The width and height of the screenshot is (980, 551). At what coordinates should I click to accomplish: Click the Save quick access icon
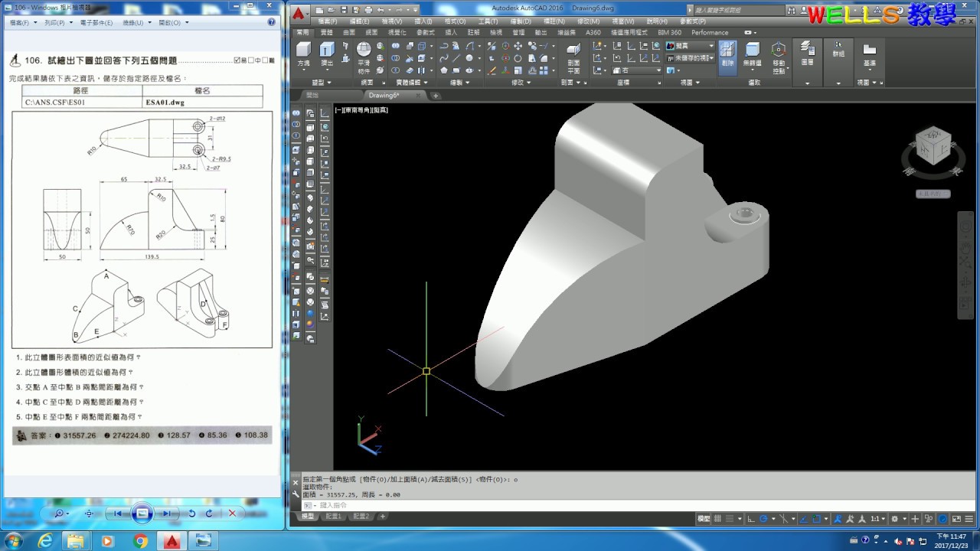click(x=344, y=9)
